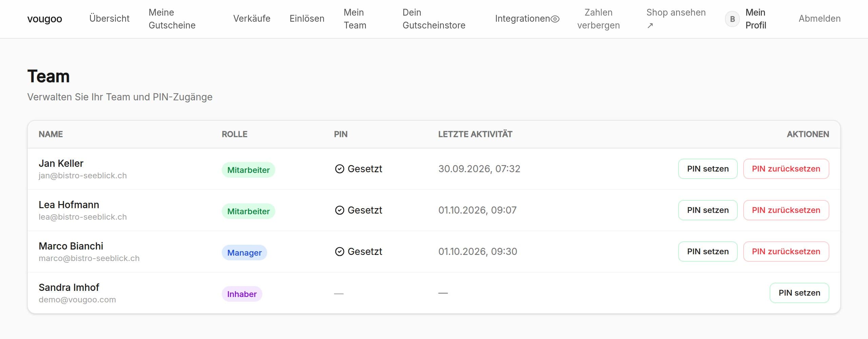Navigate to Einlösen
Viewport: 868px width, 339px height.
tap(307, 19)
